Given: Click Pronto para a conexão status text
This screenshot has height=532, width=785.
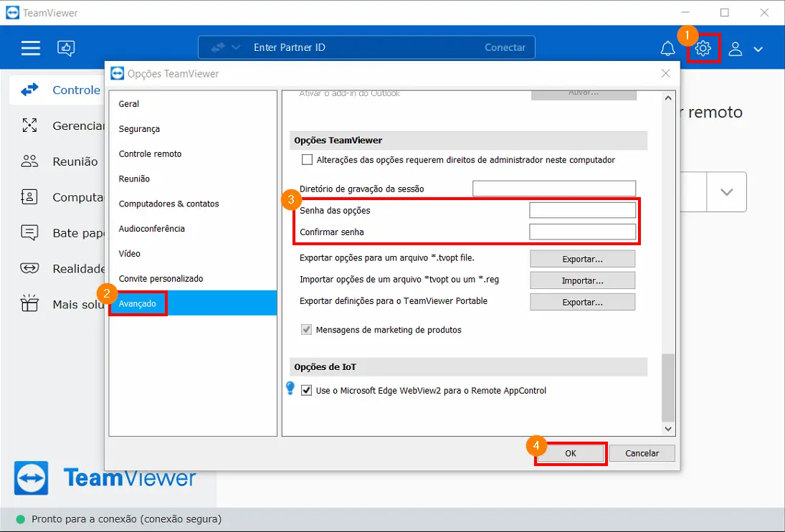Looking at the screenshot, I should [x=126, y=519].
